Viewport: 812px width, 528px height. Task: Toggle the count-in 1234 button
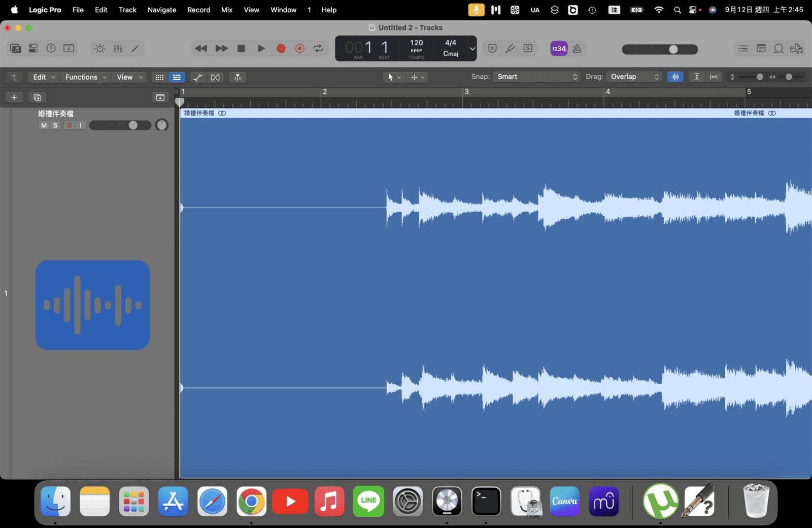(x=559, y=48)
